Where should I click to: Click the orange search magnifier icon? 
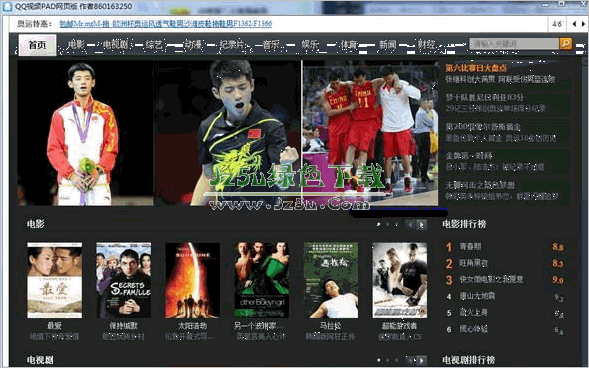(x=566, y=44)
